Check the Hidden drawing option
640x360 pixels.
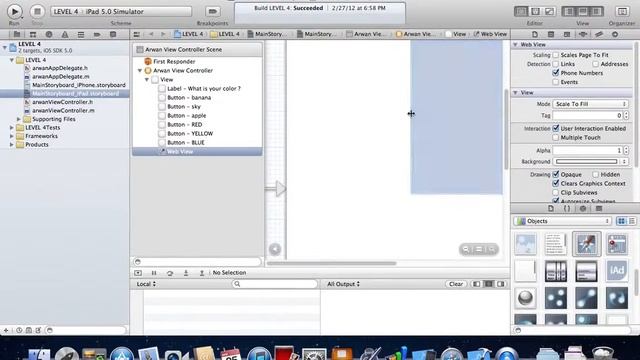[x=596, y=174]
